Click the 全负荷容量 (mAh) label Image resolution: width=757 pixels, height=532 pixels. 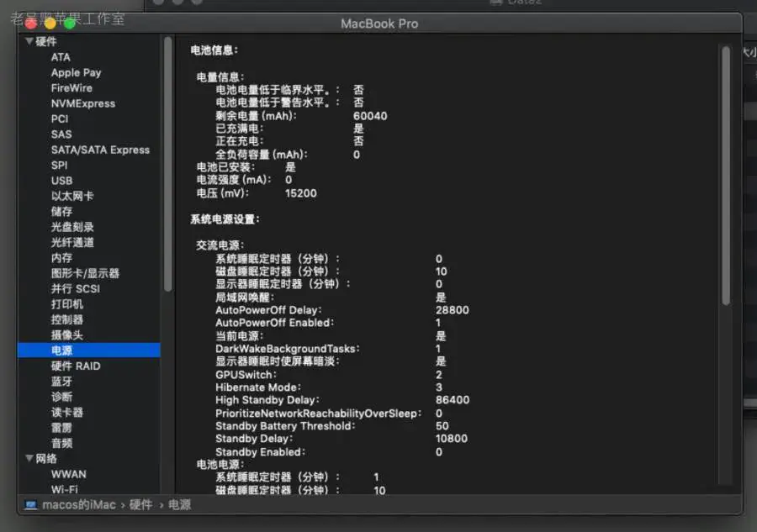click(262, 155)
